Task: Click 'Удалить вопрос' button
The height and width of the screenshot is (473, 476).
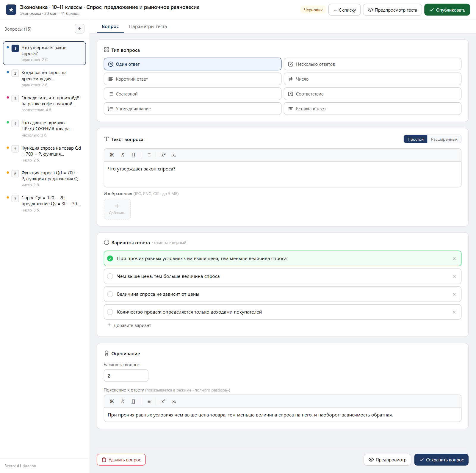Action: [121, 460]
